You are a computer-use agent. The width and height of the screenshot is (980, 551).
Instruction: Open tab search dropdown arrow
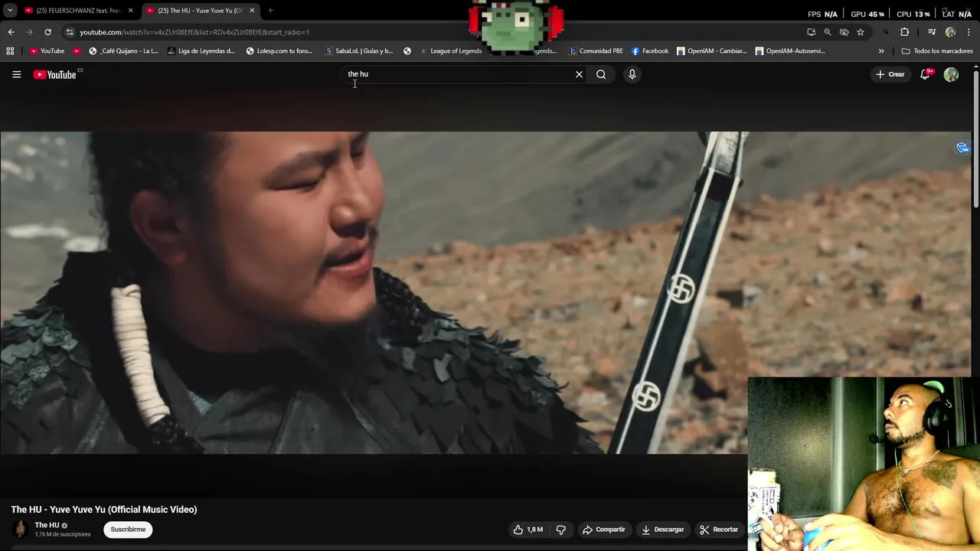point(10,11)
